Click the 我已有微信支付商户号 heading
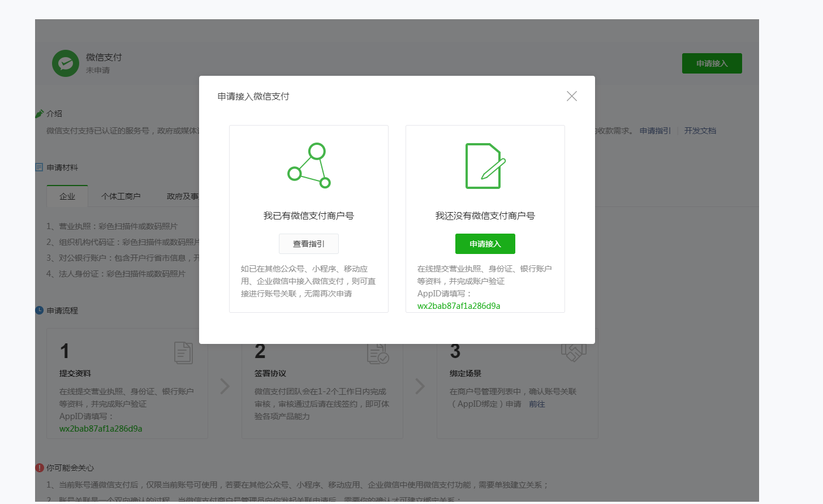Screen dimensions: 823x504 [309, 216]
